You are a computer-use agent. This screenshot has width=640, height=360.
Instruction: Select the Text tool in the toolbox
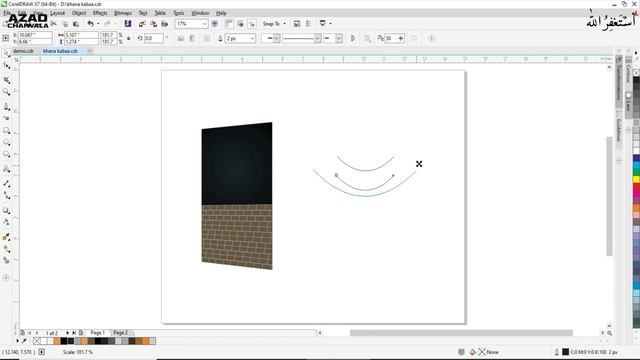click(6, 169)
